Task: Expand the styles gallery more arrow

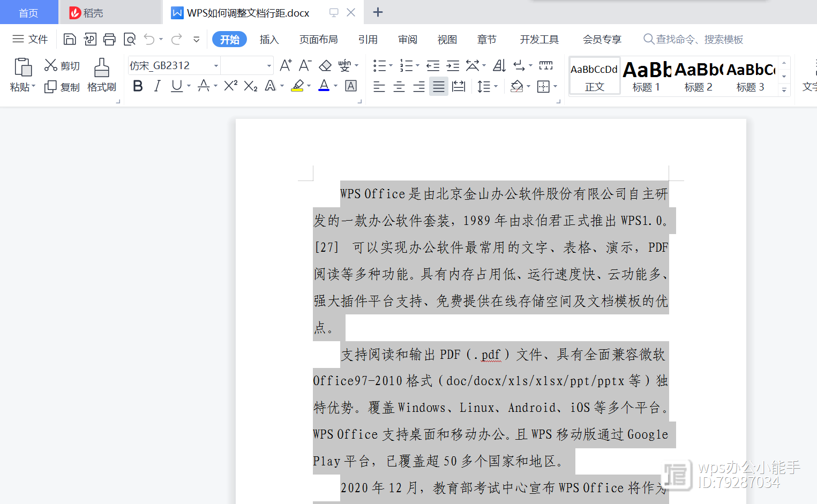Action: (x=784, y=90)
